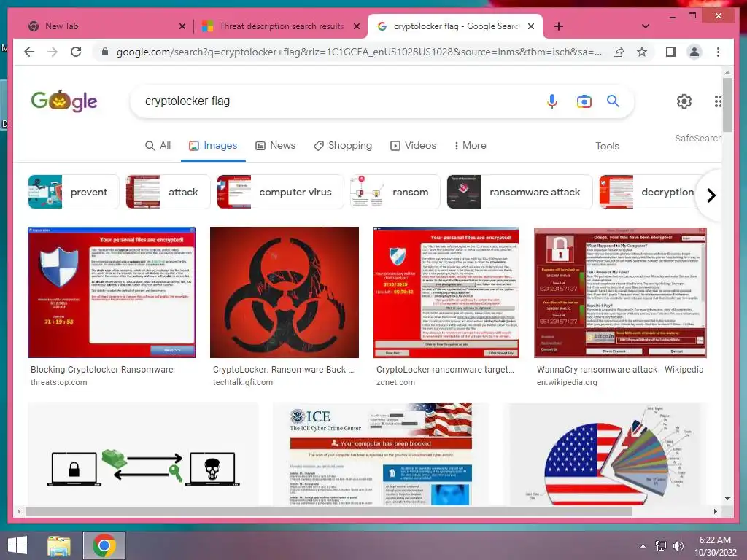Open Chrome three-dot menu
The width and height of the screenshot is (747, 560).
[x=718, y=52]
